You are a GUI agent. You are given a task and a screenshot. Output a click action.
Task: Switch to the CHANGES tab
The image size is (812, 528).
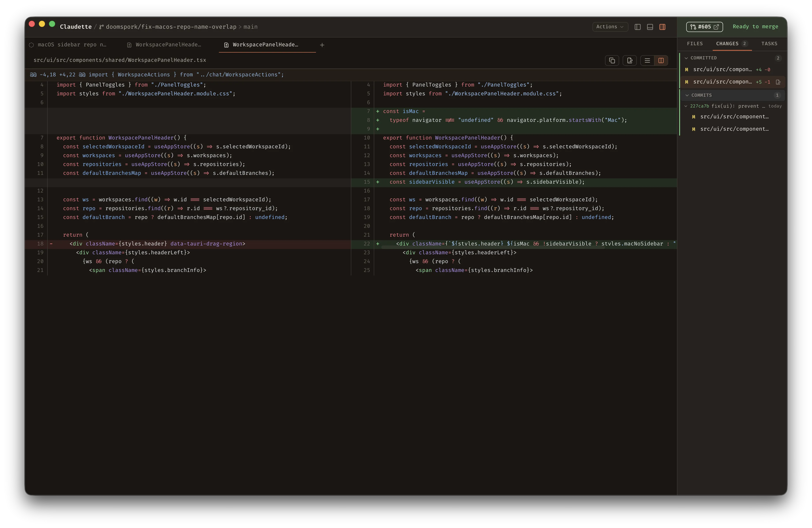732,44
